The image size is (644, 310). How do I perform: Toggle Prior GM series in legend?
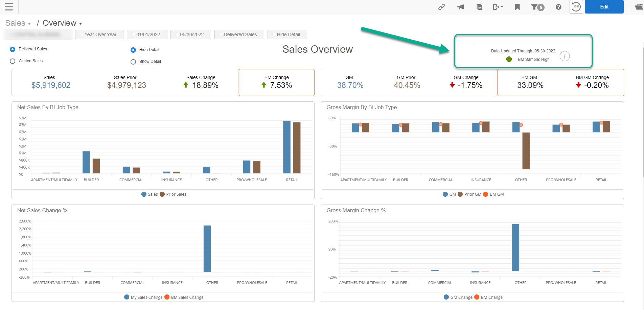(x=469, y=194)
